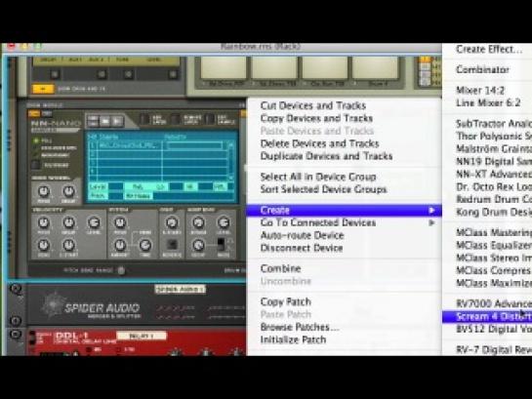Choose Copy Patch

pyautogui.click(x=286, y=302)
